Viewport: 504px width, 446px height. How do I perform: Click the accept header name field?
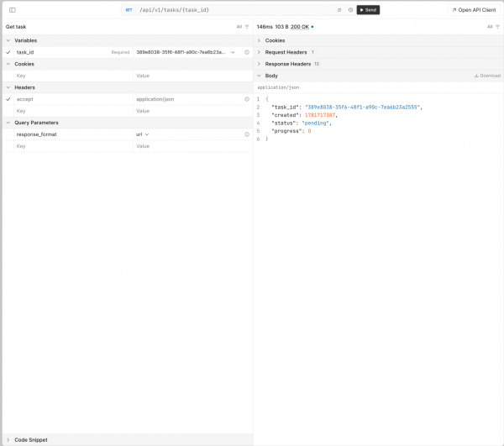(x=73, y=99)
